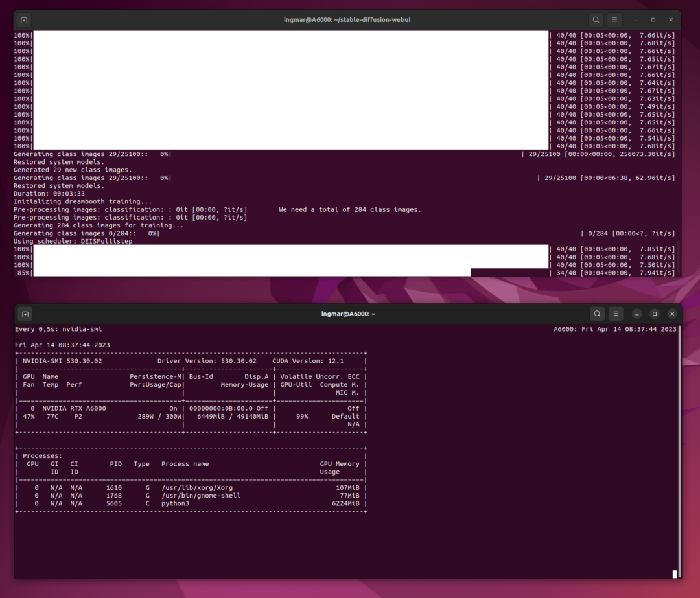Open a new tab in nvidia-smi terminal
Image resolution: width=700 pixels, height=598 pixels.
click(x=25, y=314)
